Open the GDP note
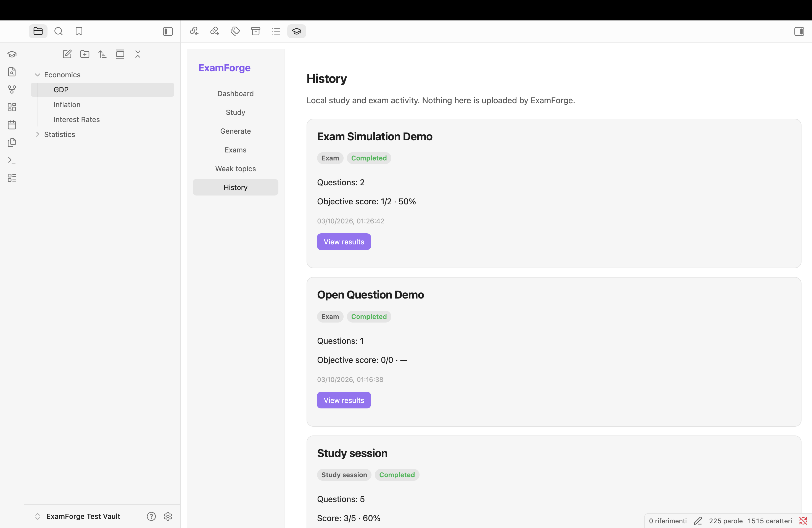 coord(102,90)
